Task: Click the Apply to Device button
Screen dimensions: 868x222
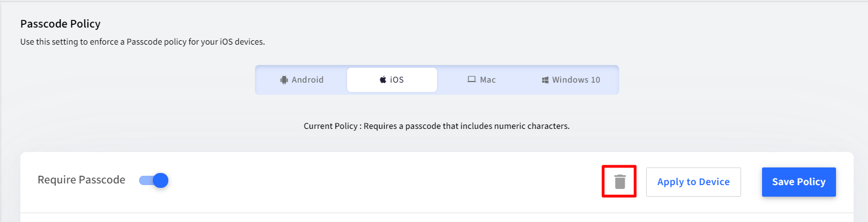Action: [694, 182]
